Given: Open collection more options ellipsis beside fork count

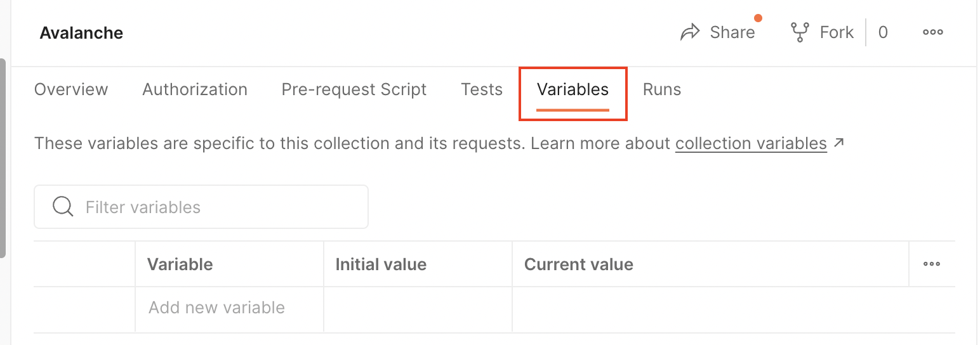Looking at the screenshot, I should click(932, 32).
